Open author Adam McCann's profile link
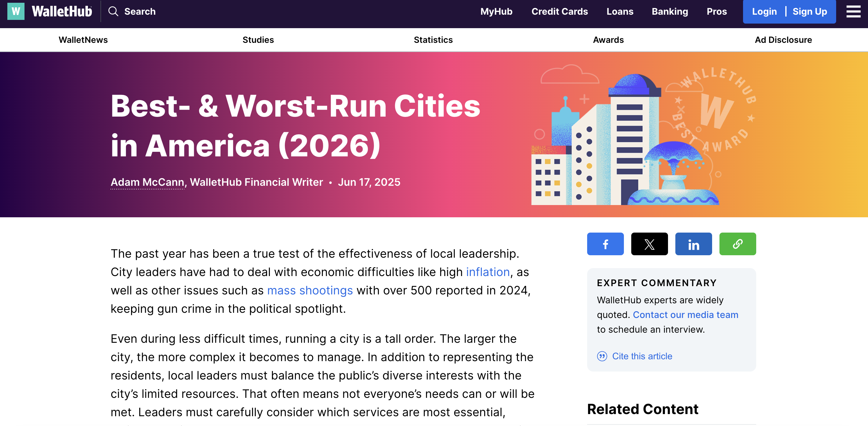This screenshot has height=426, width=868. click(x=147, y=182)
